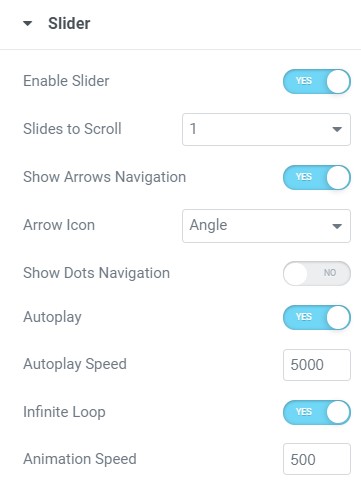
Task: Click the Autoplay Speed label
Action: pos(75,364)
